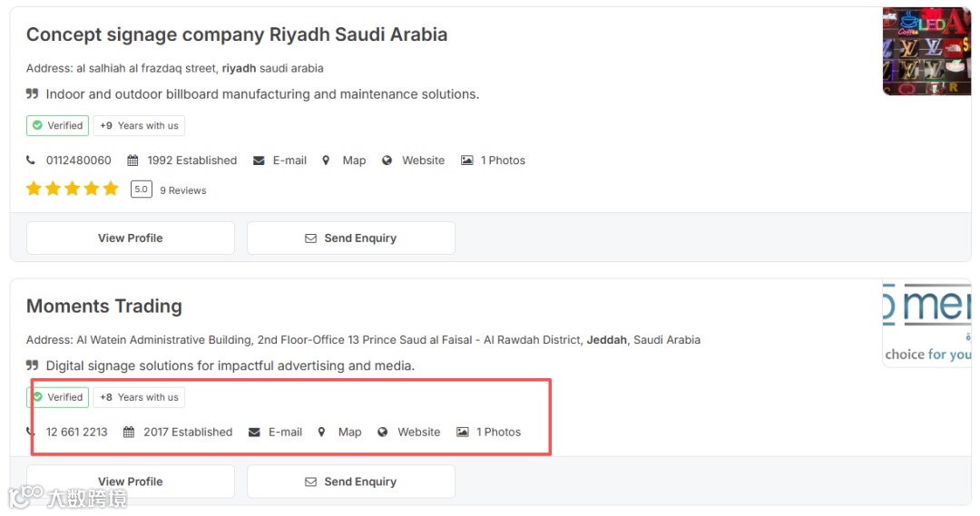This screenshot has height=516, width=980.
Task: Click globe icon in Moments Trading listing
Action: click(382, 433)
